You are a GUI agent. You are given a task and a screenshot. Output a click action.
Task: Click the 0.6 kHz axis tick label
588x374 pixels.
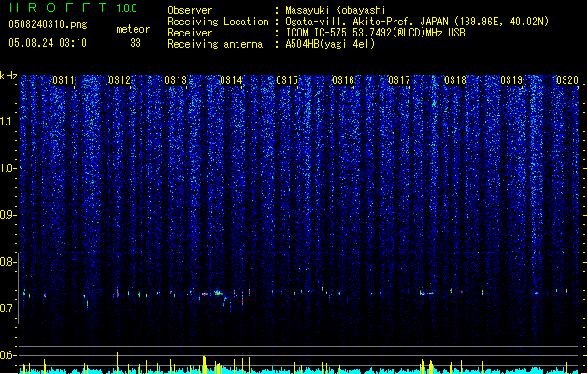pyautogui.click(x=7, y=355)
